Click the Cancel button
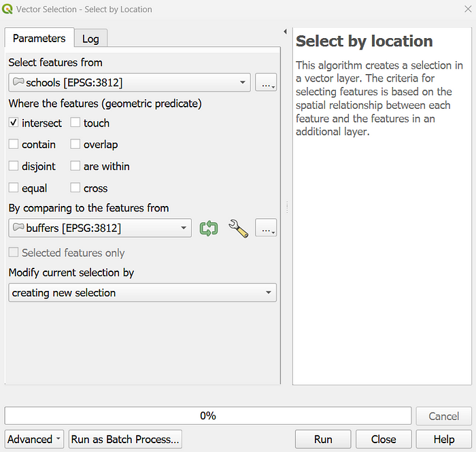The height and width of the screenshot is (452, 476). click(x=444, y=416)
